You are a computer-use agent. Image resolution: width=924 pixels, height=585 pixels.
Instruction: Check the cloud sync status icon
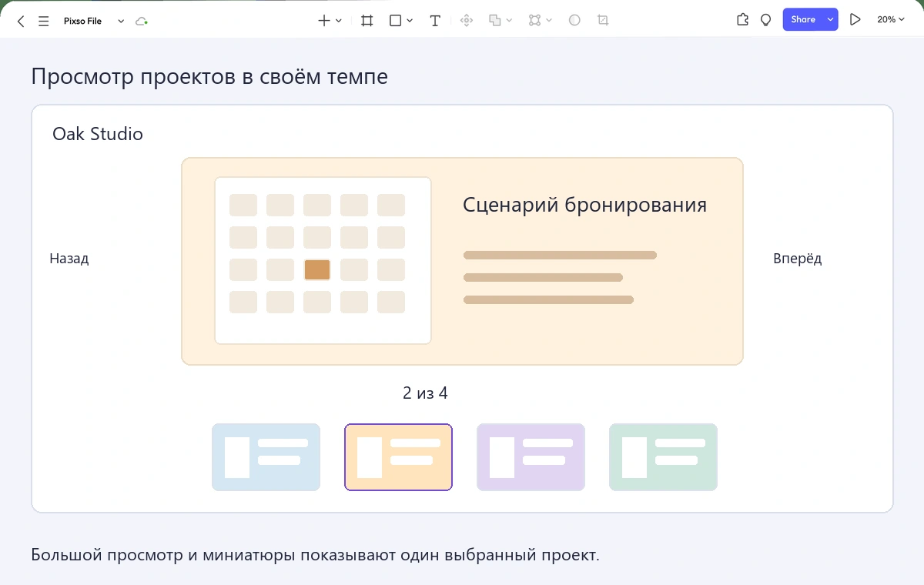141,21
